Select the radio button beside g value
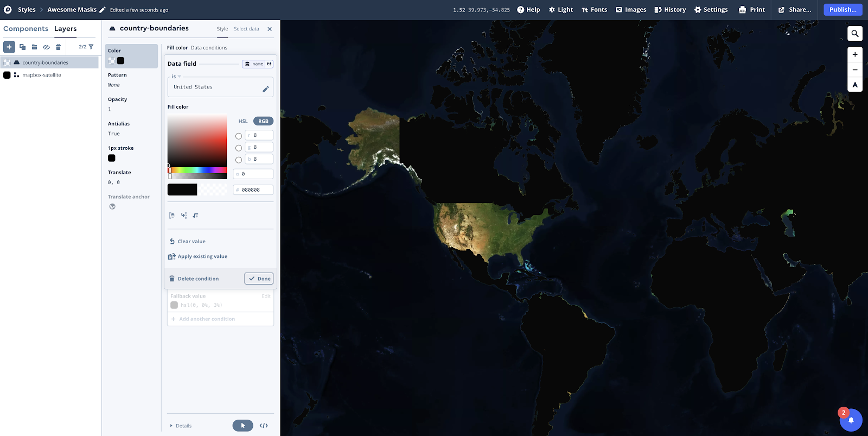The height and width of the screenshot is (436, 868). (239, 148)
